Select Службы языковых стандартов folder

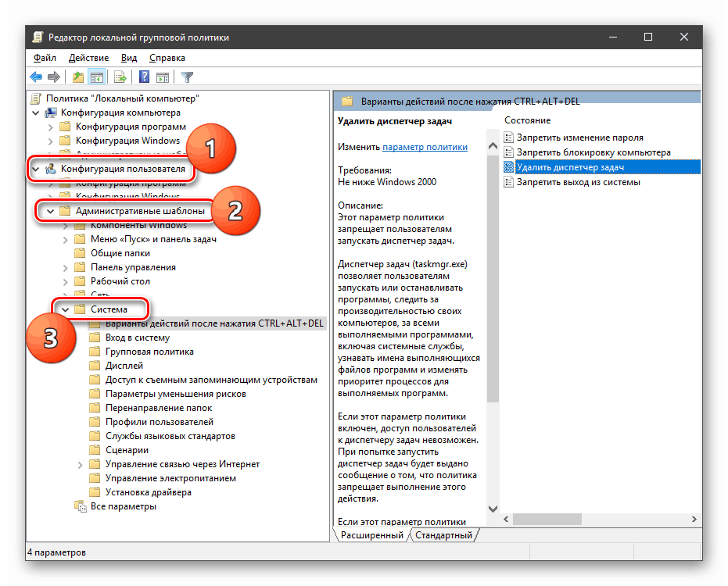click(x=170, y=436)
